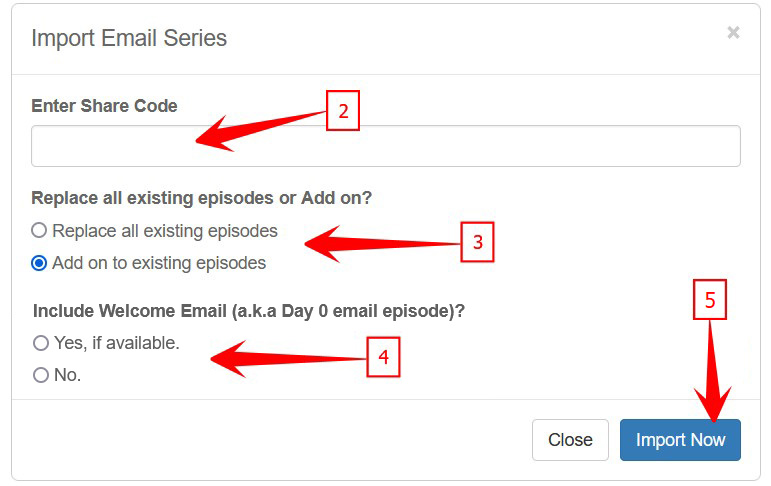Click the red annotation box numbered 3
Screen dimensions: 771x486
(x=477, y=243)
